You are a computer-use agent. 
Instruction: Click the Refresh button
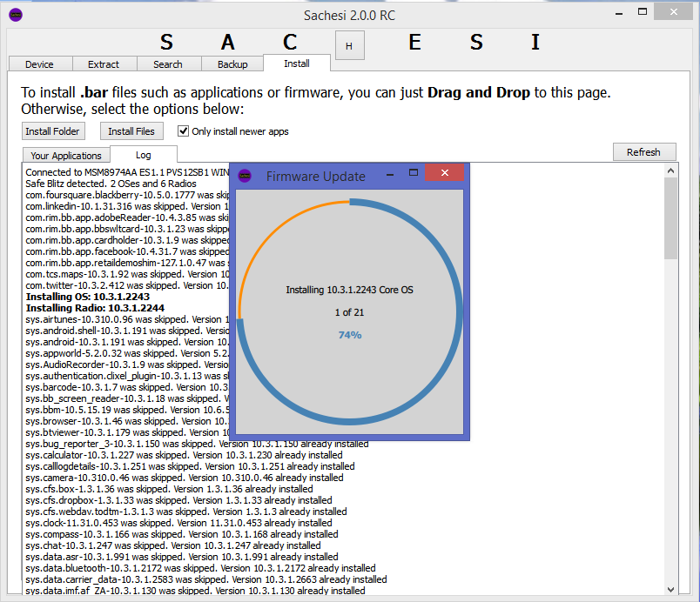click(643, 152)
